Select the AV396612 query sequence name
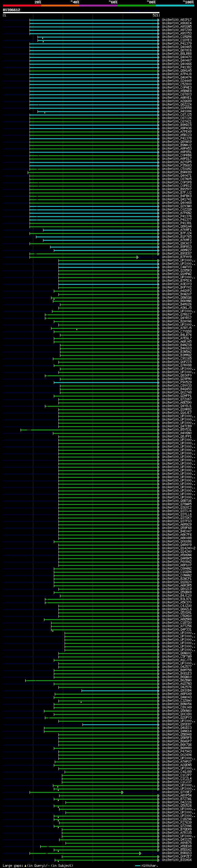Viewport: 197px width, 868px height. point(11,10)
